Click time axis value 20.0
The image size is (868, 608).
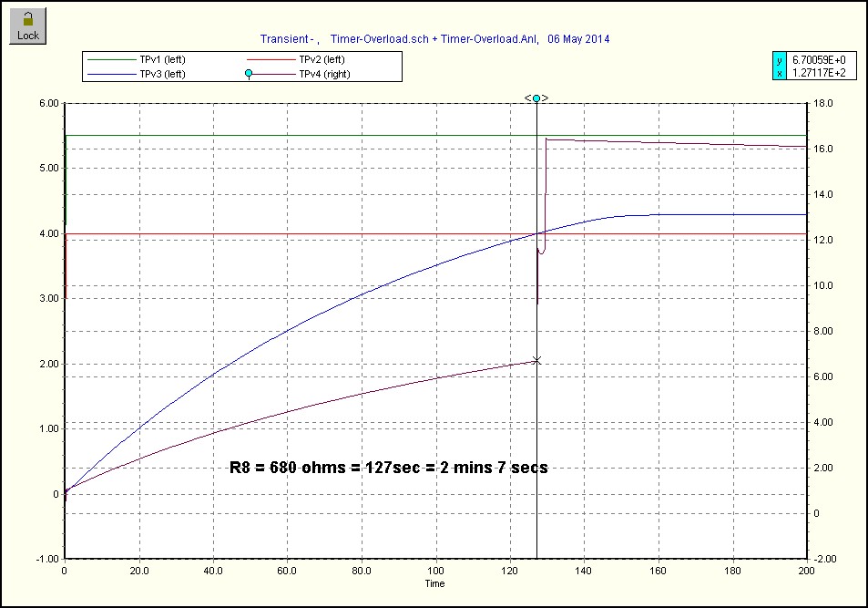click(x=139, y=571)
